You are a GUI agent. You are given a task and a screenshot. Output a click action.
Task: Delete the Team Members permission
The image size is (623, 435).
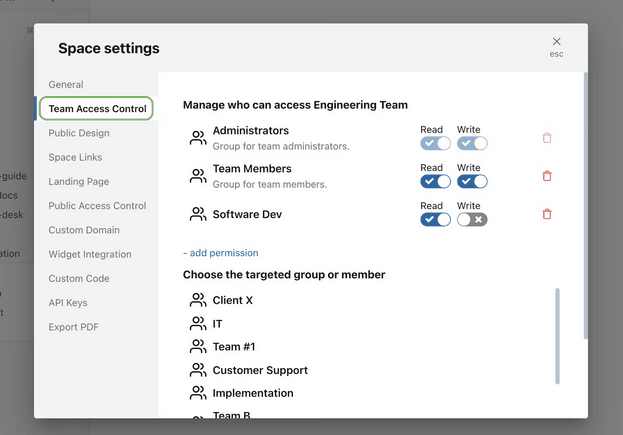(x=546, y=176)
